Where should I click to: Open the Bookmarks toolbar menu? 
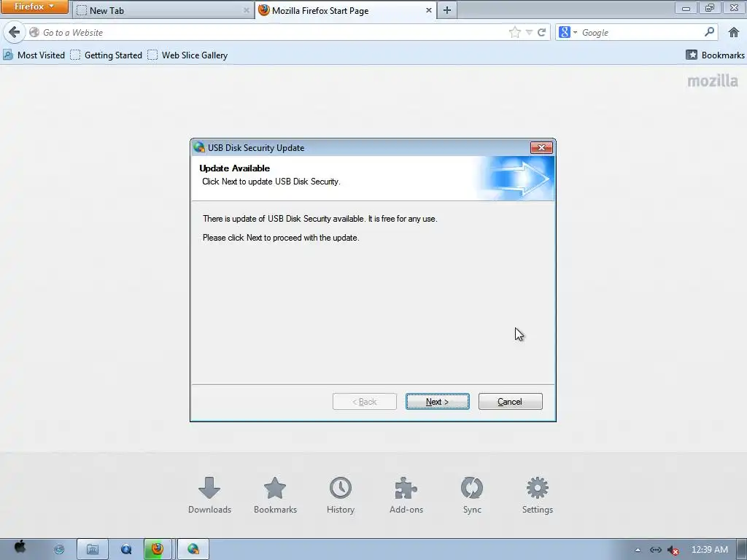(715, 55)
